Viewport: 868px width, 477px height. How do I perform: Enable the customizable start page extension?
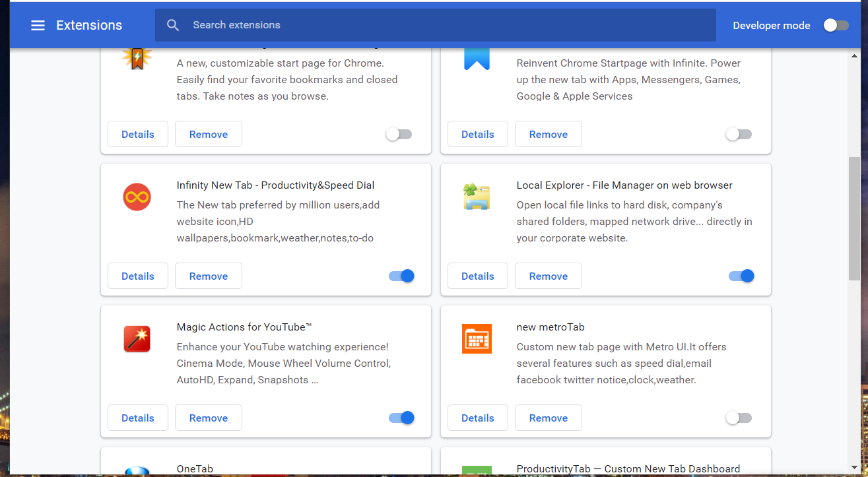coord(399,134)
